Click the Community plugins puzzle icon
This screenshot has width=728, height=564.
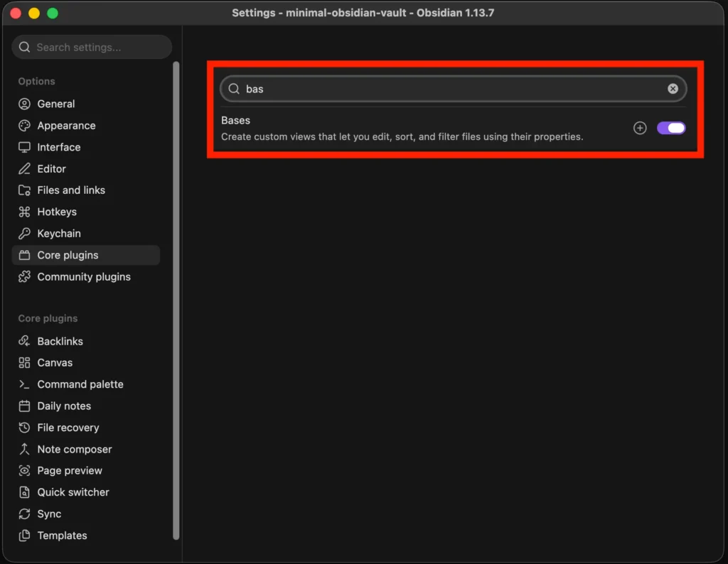click(x=24, y=277)
